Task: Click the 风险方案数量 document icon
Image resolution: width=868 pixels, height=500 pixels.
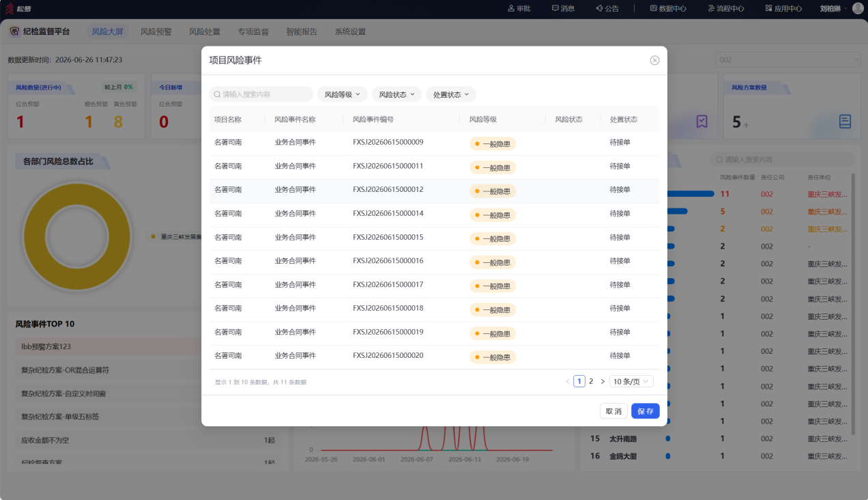Action: click(x=845, y=122)
